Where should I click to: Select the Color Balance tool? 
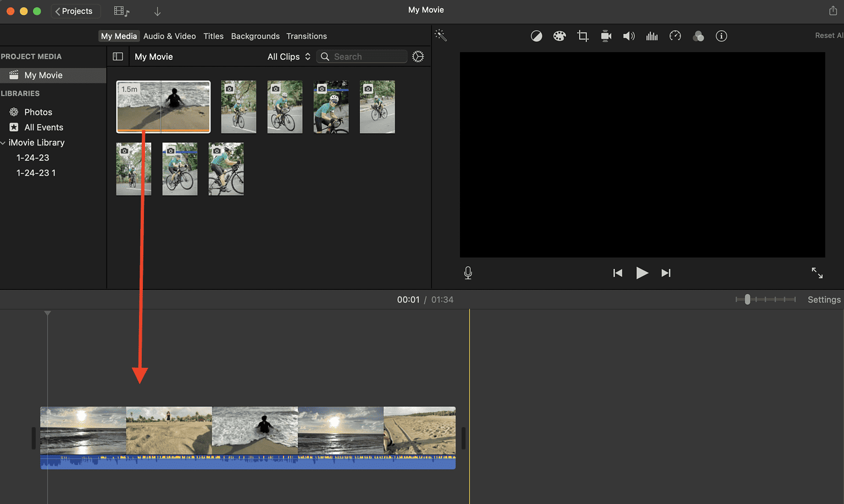click(536, 36)
